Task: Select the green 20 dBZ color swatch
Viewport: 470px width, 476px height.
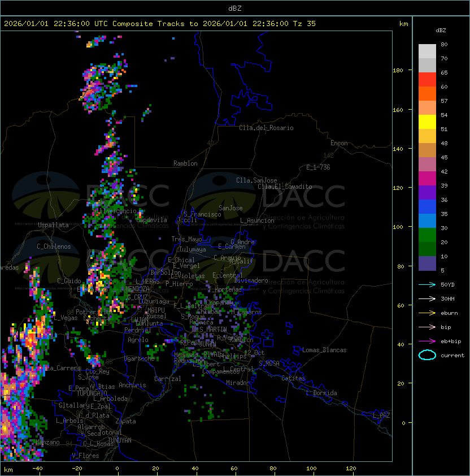Action: 427,235
